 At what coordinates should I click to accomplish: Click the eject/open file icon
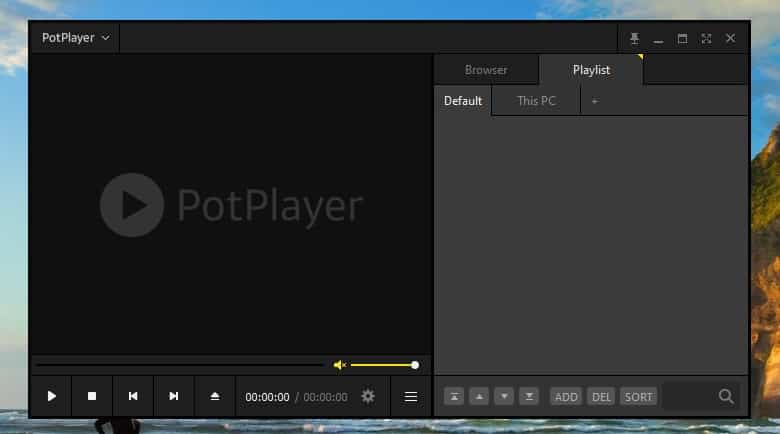(215, 396)
